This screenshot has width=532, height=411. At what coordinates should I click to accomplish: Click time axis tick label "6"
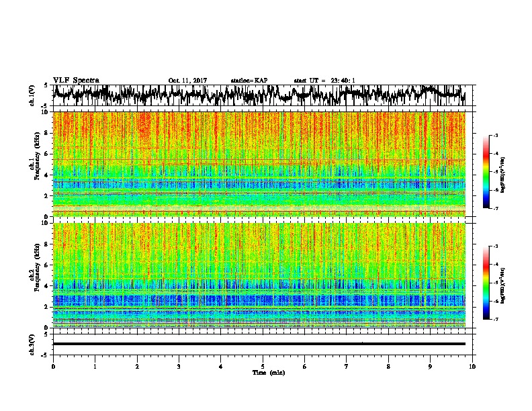pos(305,367)
